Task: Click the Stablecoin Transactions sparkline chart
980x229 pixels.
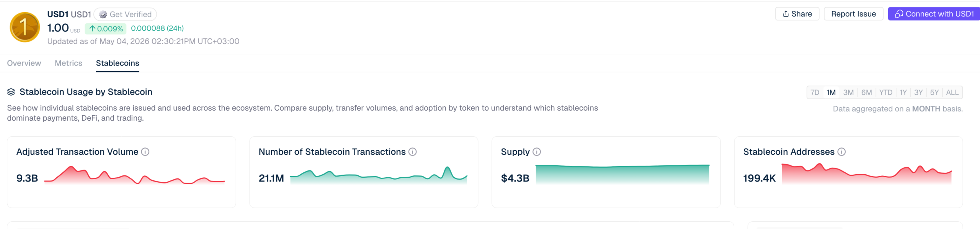Action: [x=379, y=175]
